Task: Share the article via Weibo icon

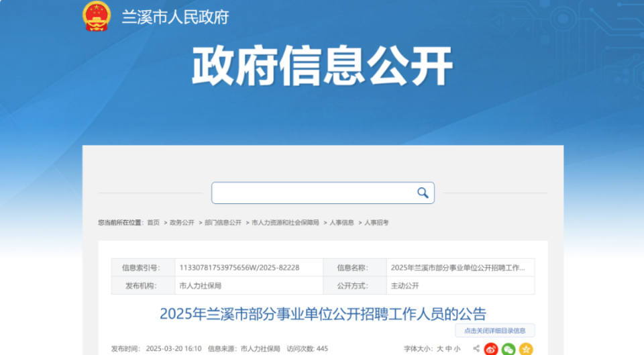Action: pyautogui.click(x=491, y=349)
